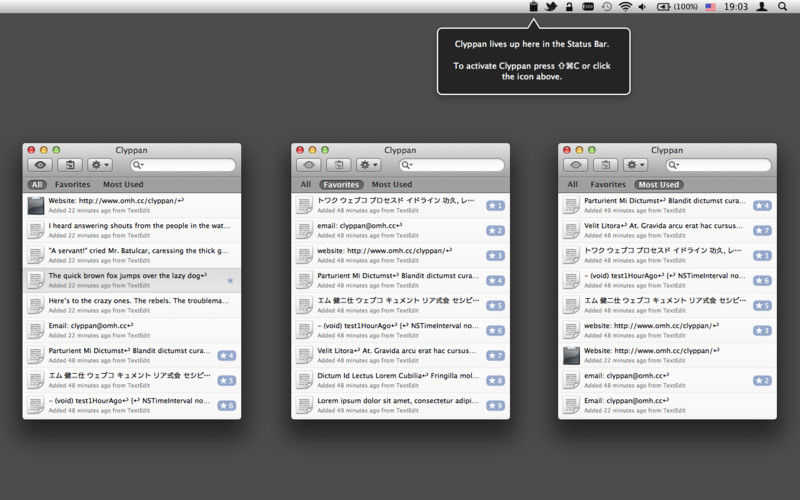Open the gear action dropdown in right window

click(x=635, y=165)
